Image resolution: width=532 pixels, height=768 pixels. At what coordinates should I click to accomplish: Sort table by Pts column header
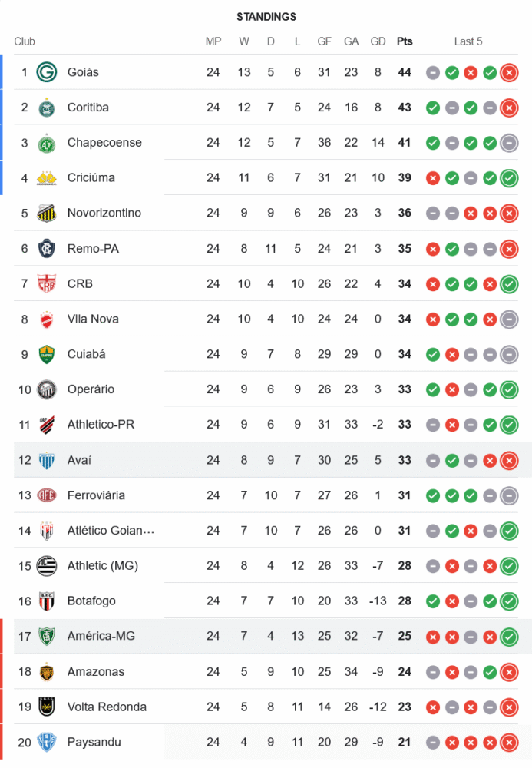point(404,41)
